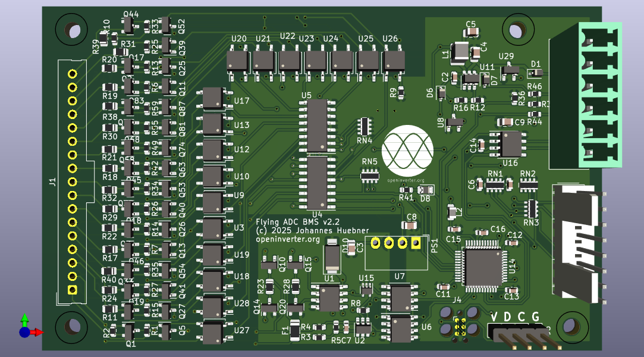The image size is (644, 357).
Task: Click the U17 relay package
Action: (x=213, y=99)
